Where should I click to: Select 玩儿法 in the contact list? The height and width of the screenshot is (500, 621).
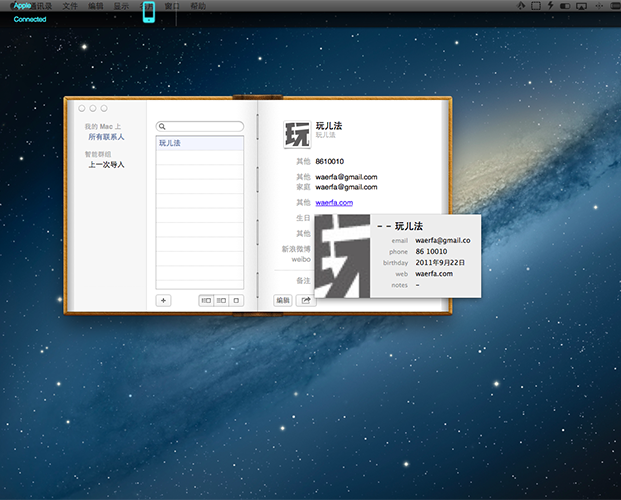(x=200, y=144)
